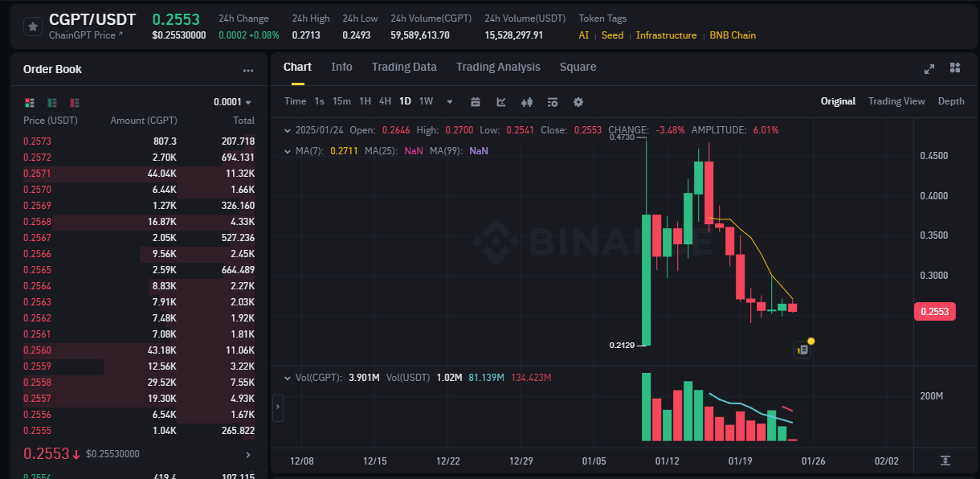Open more time intervals dropdown arrow

click(449, 102)
